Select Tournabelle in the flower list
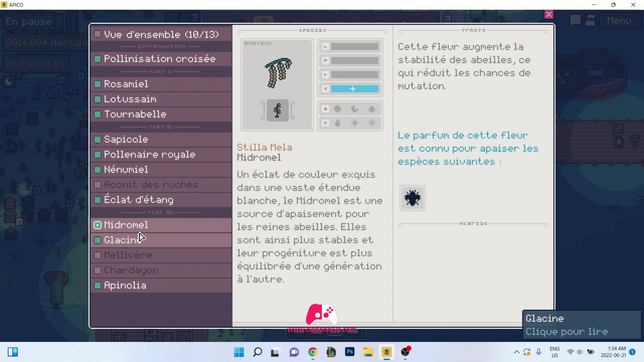The image size is (644, 362). click(161, 114)
